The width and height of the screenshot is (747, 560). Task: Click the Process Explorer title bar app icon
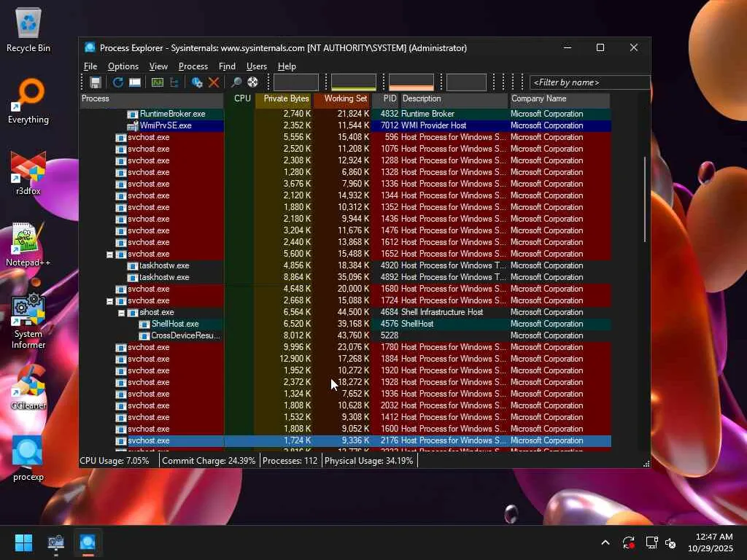coord(90,47)
